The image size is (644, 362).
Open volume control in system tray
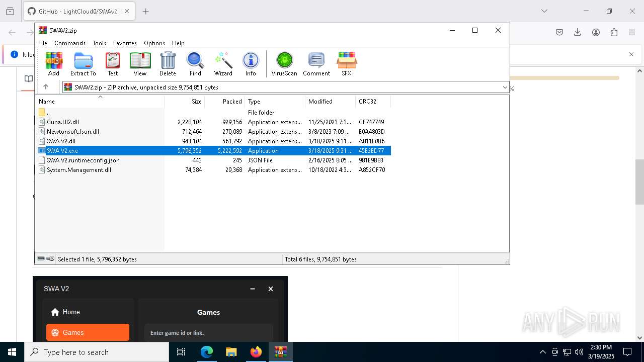pyautogui.click(x=579, y=352)
